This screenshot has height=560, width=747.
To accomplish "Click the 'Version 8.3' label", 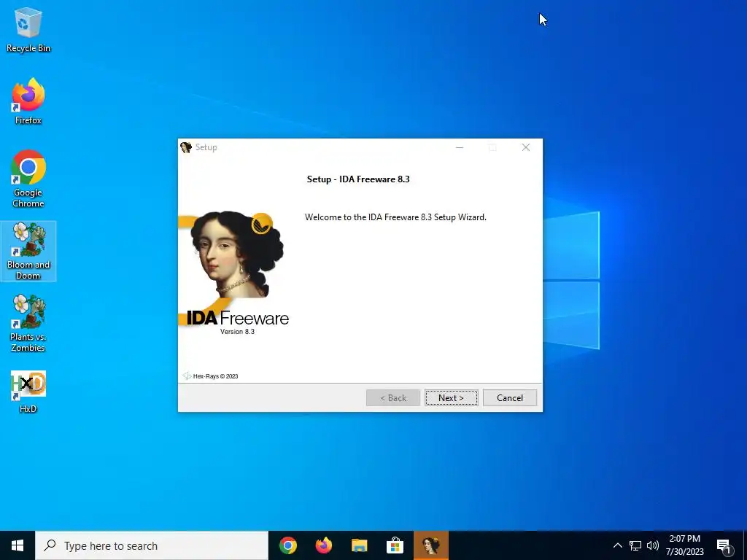I will tap(237, 332).
